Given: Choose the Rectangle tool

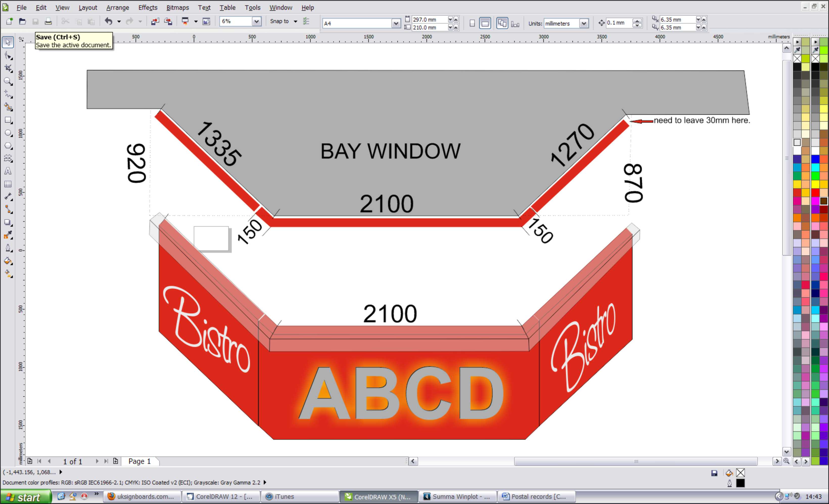Looking at the screenshot, I should tap(8, 120).
